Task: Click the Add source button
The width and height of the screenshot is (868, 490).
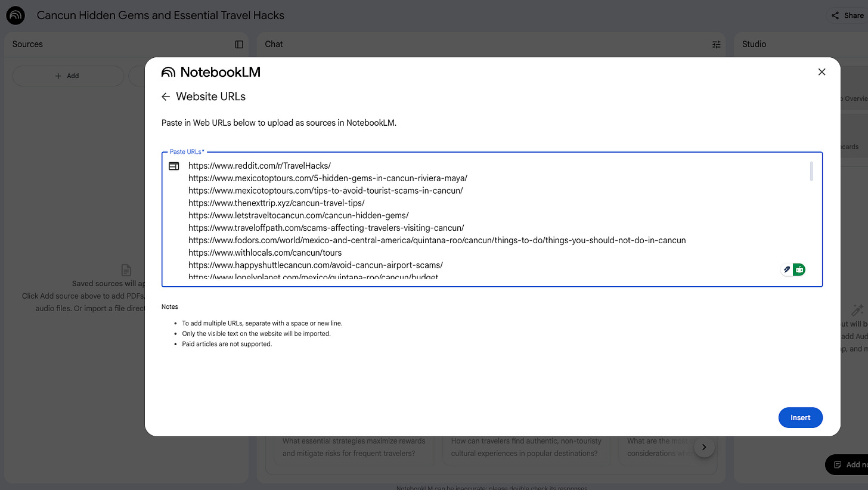Action: 67,76
